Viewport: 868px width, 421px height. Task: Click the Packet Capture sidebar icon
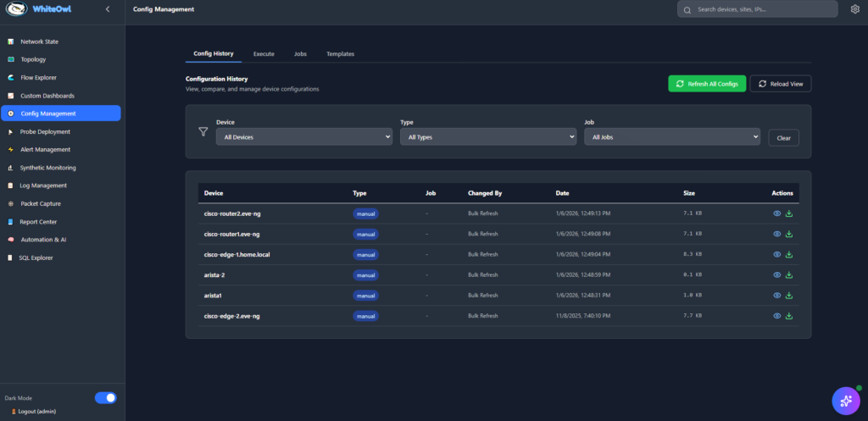click(x=11, y=203)
